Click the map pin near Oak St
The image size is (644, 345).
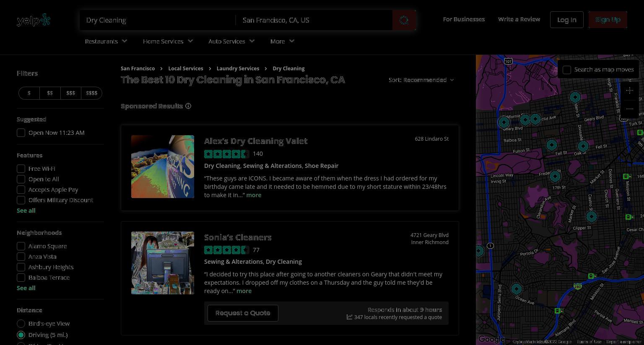(x=583, y=146)
